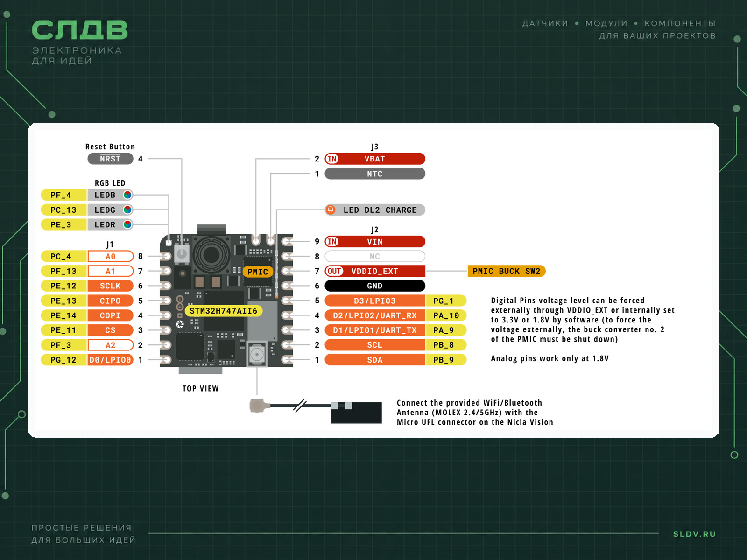Click the D0/LPIO0 pin label
This screenshot has height=560, width=747.
pyautogui.click(x=110, y=360)
